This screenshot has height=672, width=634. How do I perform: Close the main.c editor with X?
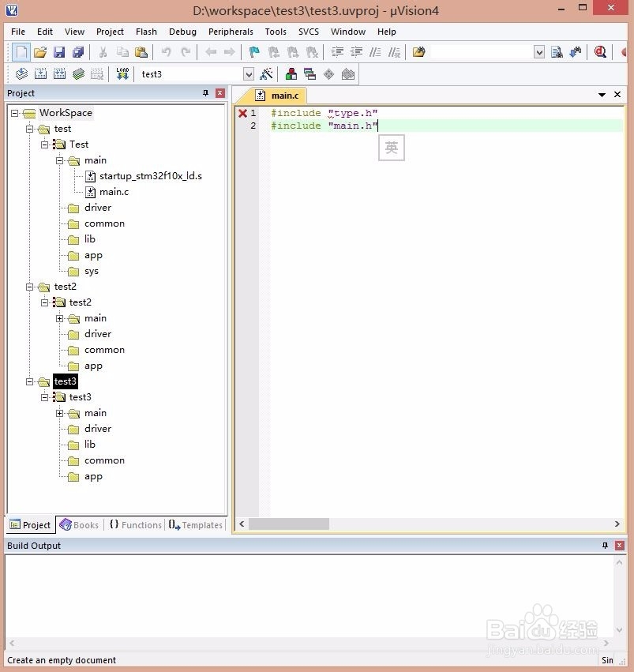(x=617, y=94)
